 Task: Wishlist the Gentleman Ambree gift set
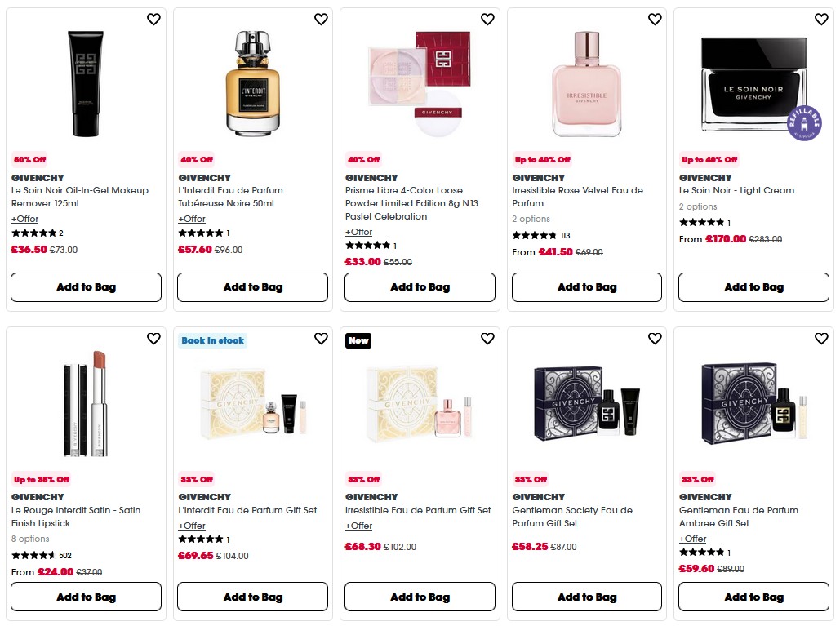[x=821, y=338]
